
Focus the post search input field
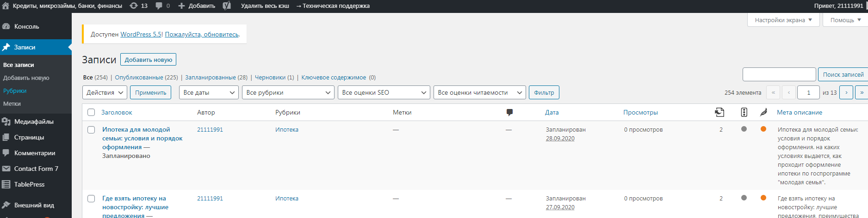(x=779, y=74)
